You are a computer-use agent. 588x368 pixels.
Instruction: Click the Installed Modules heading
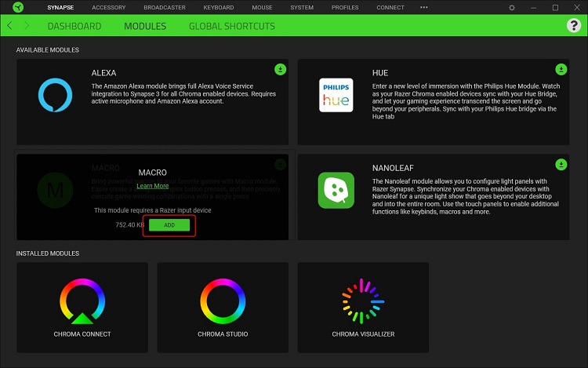pos(47,253)
